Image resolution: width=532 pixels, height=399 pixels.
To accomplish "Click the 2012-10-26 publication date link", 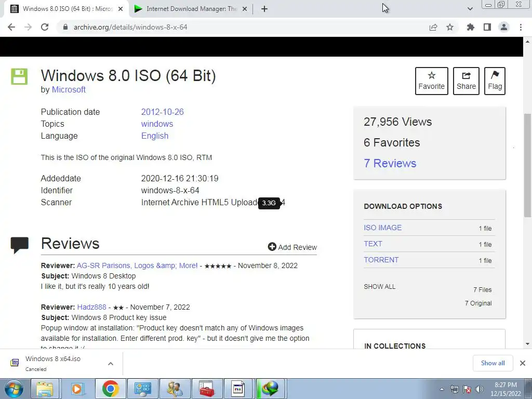I will coord(162,112).
